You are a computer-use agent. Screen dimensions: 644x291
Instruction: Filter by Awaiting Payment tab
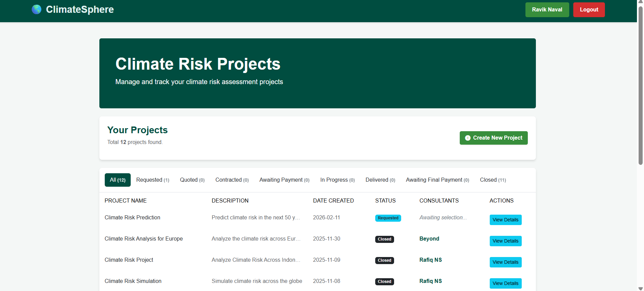click(284, 180)
